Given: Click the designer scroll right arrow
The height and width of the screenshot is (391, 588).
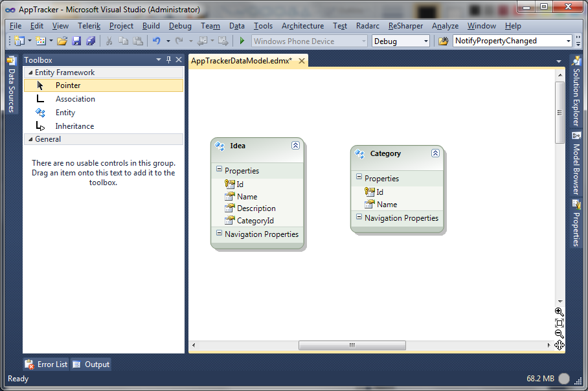Looking at the screenshot, I should click(x=548, y=345).
